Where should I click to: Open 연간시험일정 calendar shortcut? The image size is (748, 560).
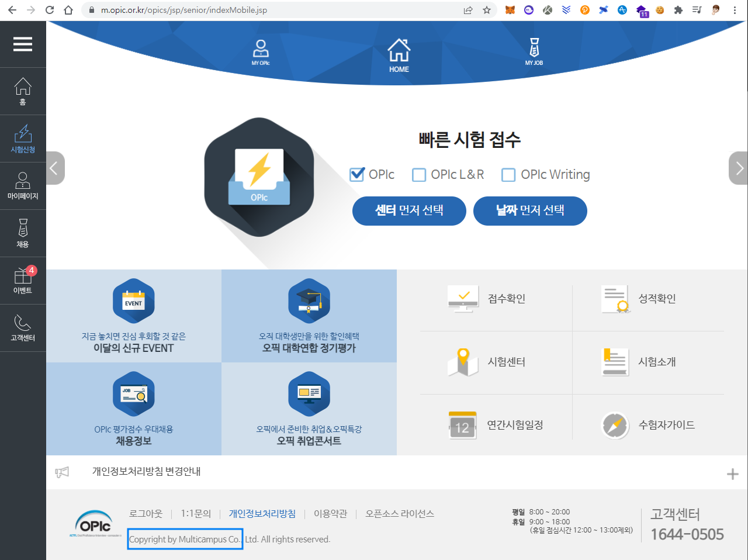[496, 425]
